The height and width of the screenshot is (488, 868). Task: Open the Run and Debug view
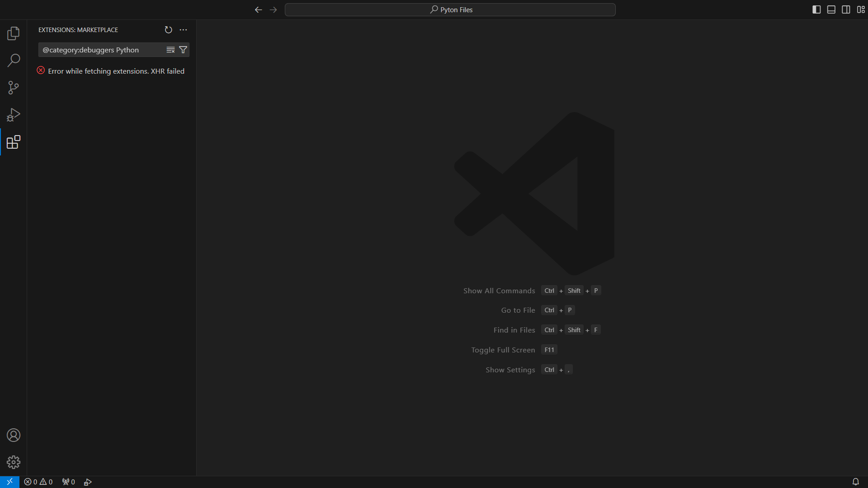(x=14, y=115)
